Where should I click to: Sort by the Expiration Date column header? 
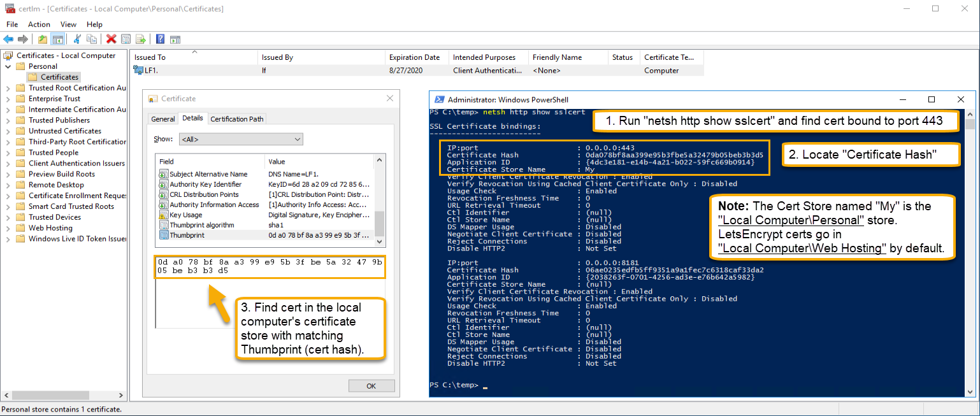point(417,57)
